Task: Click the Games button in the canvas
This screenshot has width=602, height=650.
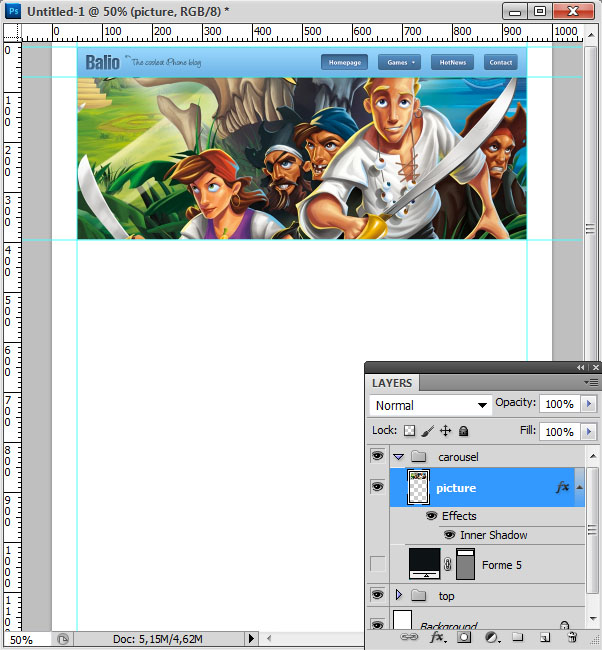Action: coord(399,62)
